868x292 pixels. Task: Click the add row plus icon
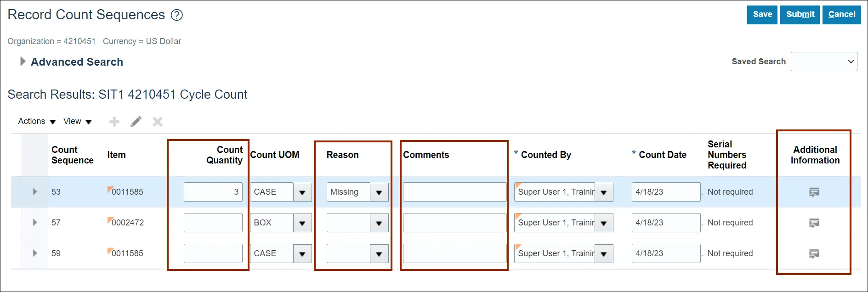114,122
